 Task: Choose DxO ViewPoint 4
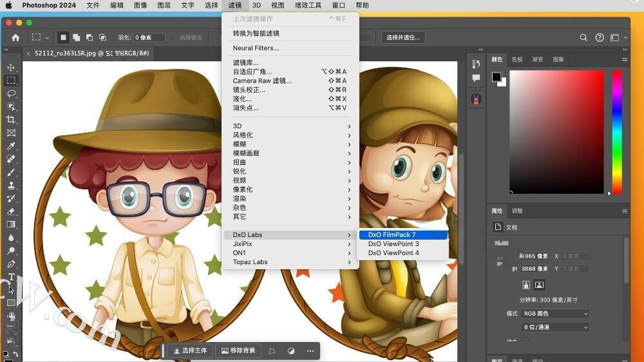coord(403,252)
